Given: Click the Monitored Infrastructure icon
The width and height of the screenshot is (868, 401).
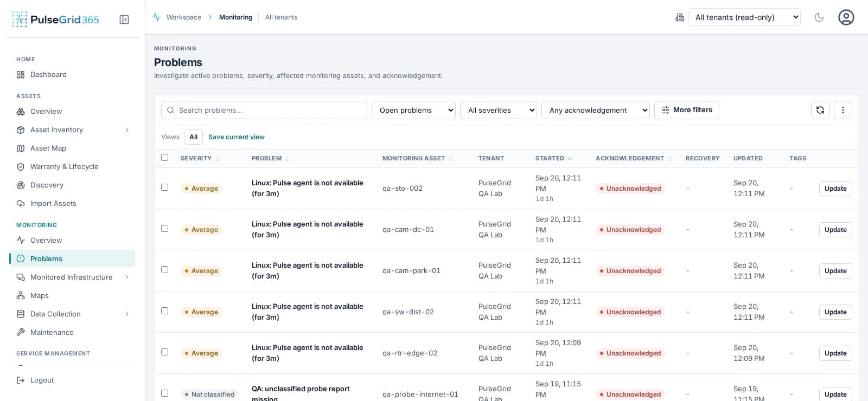Looking at the screenshot, I should (21, 277).
